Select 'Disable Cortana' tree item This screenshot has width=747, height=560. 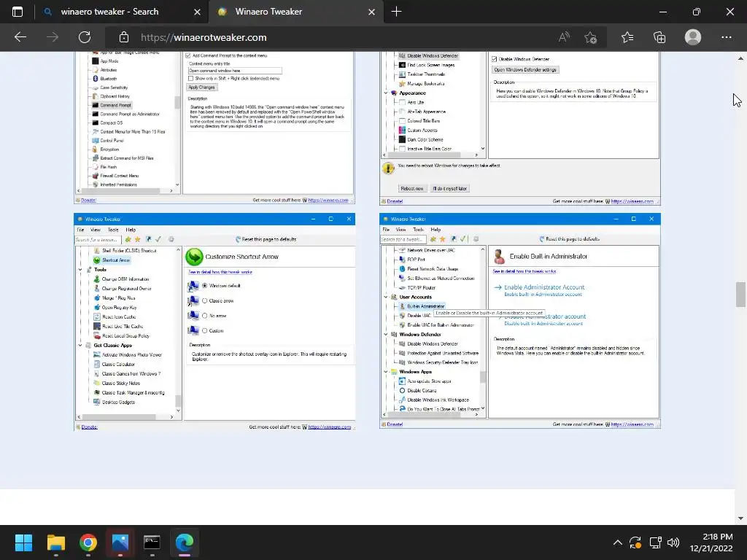[422, 391]
